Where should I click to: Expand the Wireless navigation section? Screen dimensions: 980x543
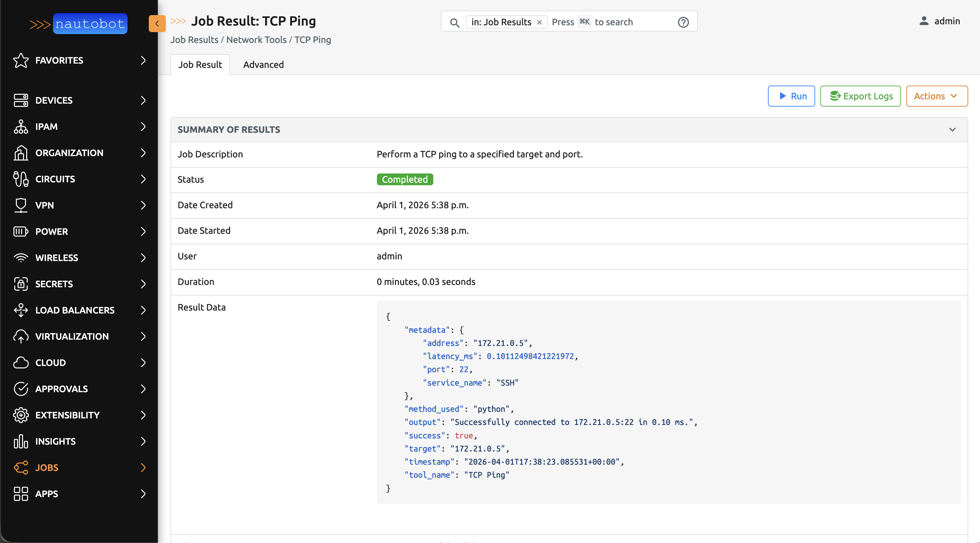143,258
